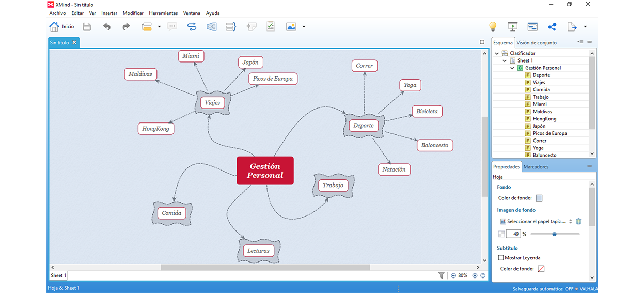644x293 pixels.
Task: Click the share icon in toolbar
Action: click(x=552, y=27)
